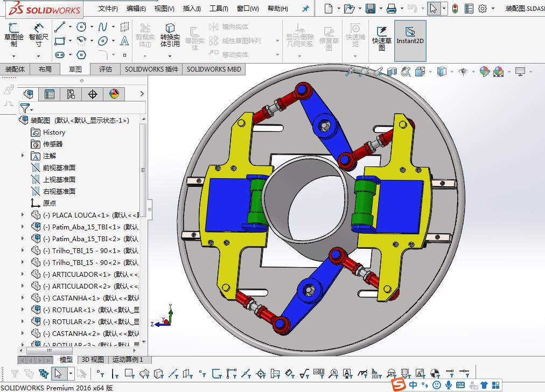Open the DimXpertManager tab
The height and width of the screenshot is (392, 545).
93,94
